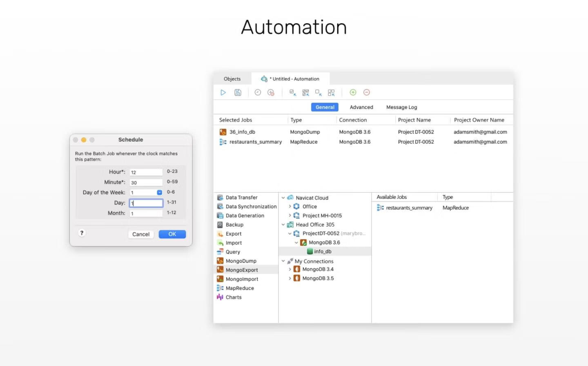
Task: Expand the Office project node
Action: [x=290, y=206]
